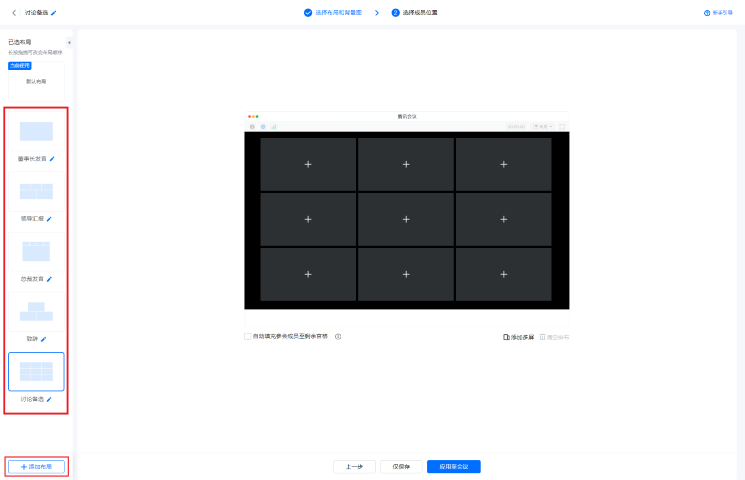
Task: Collapse the 已选布局 sidebar panel
Action: tap(69, 42)
